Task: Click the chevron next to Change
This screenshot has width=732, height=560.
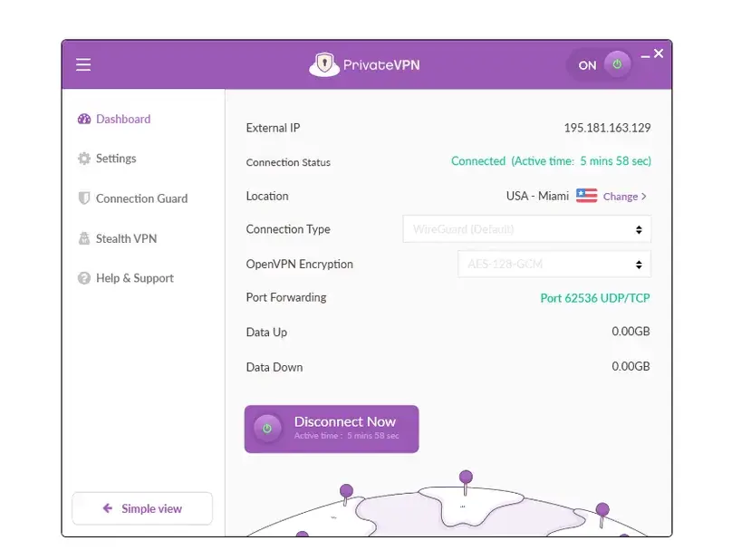Action: tap(644, 197)
